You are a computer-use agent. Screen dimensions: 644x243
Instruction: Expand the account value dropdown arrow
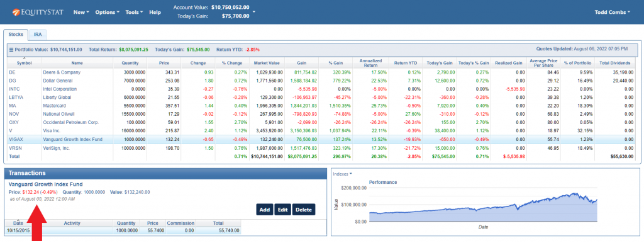tap(254, 11)
